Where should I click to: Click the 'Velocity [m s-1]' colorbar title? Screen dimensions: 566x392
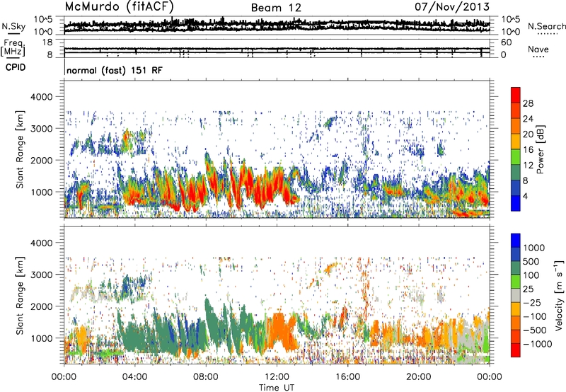[559, 295]
